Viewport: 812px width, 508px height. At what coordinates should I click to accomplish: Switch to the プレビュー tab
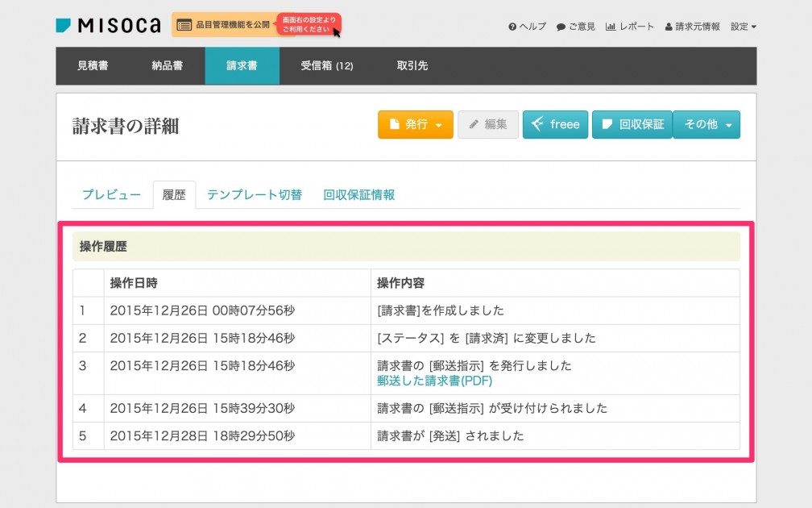pyautogui.click(x=111, y=195)
